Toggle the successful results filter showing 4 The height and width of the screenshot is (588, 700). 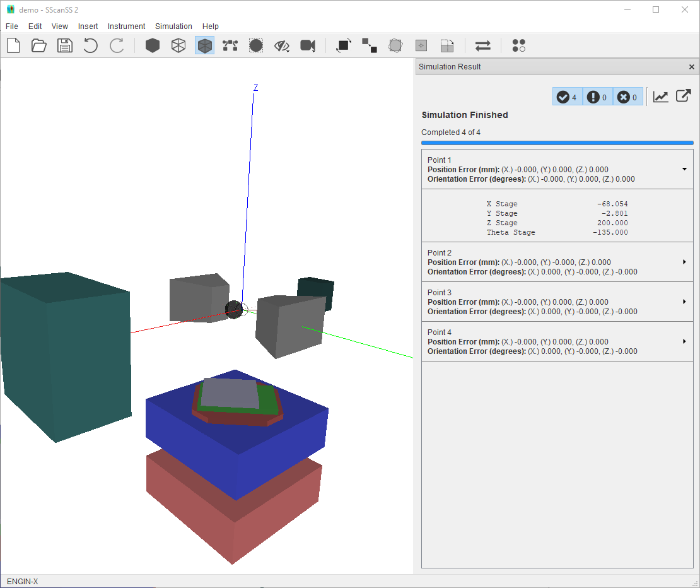pyautogui.click(x=568, y=97)
